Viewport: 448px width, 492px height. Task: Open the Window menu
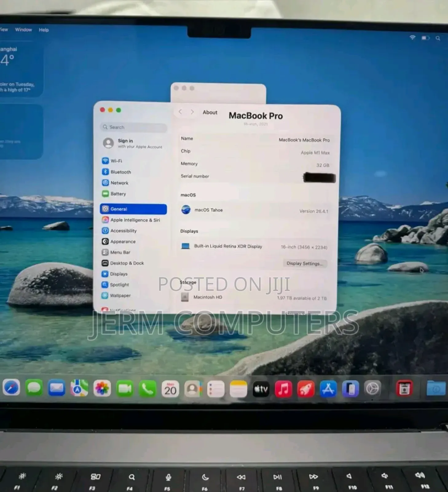click(x=23, y=30)
